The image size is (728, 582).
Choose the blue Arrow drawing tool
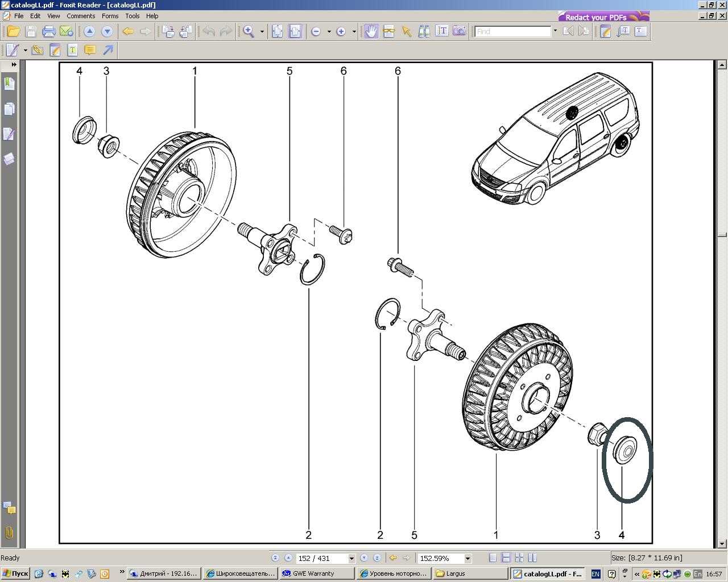pyautogui.click(x=107, y=51)
